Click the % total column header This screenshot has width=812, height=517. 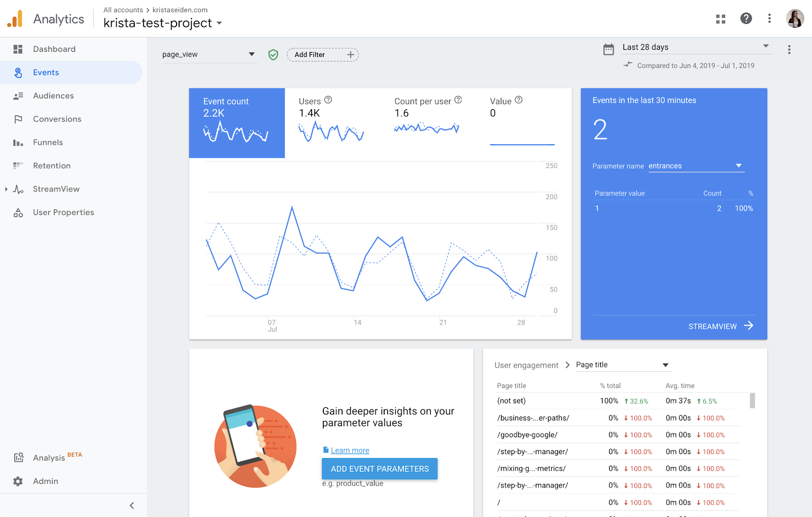(610, 385)
